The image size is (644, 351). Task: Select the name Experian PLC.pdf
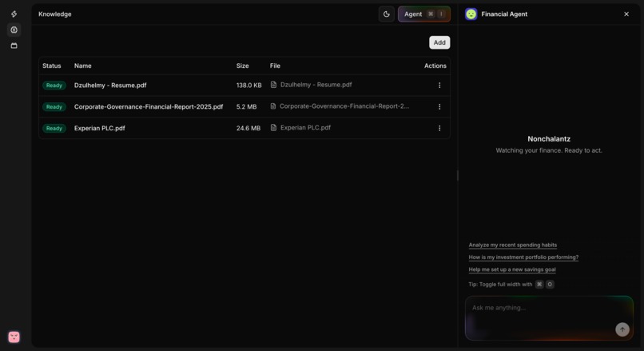click(99, 128)
